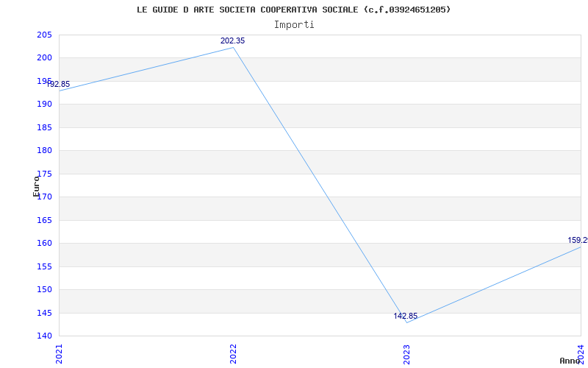Select the Importi subtitle
588x368 pixels.
(294, 25)
